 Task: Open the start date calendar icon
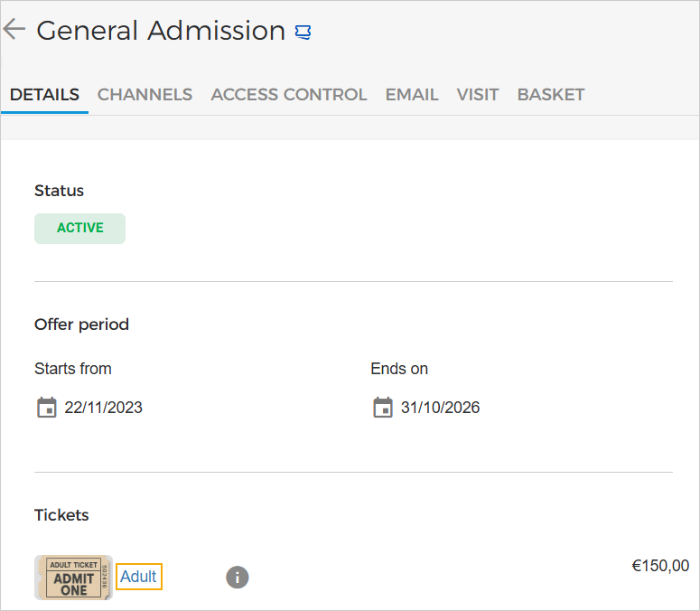pyautogui.click(x=46, y=408)
